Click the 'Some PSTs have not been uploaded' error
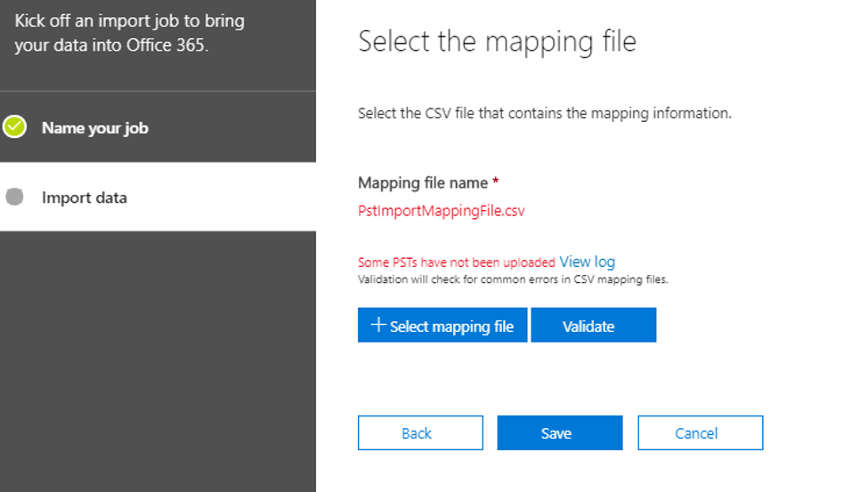This screenshot has height=492, width=868. (456, 262)
